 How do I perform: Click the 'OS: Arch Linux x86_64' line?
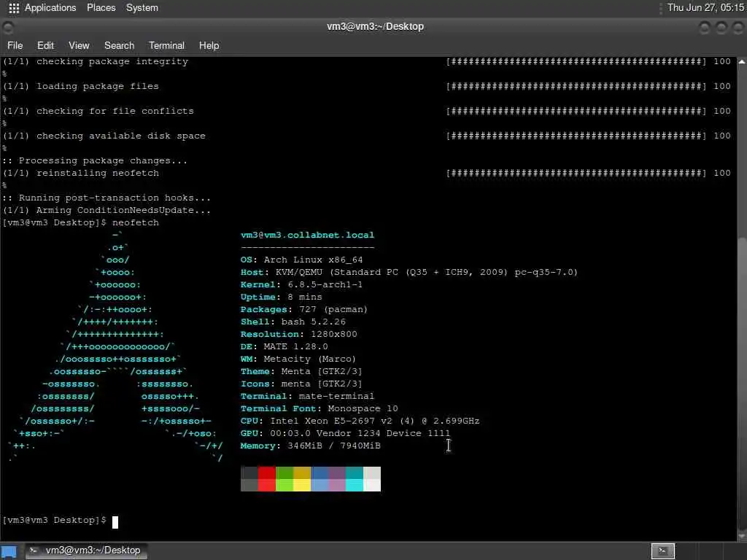301,260
